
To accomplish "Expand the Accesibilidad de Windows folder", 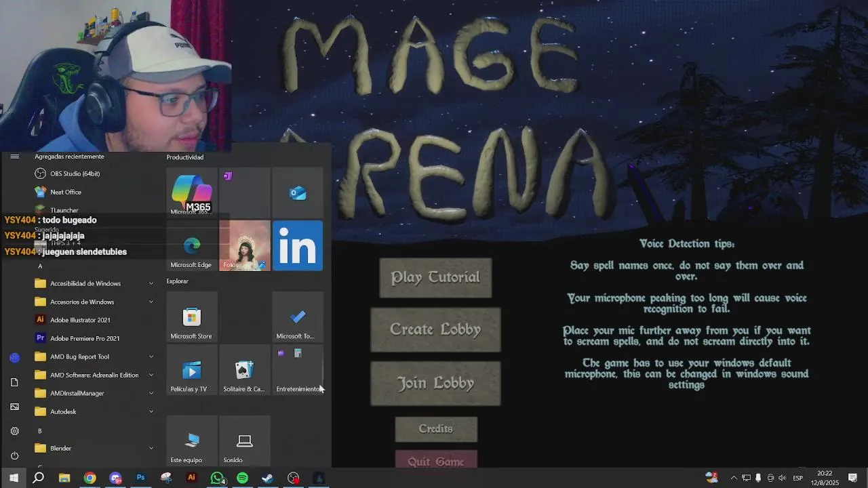I will tap(95, 283).
